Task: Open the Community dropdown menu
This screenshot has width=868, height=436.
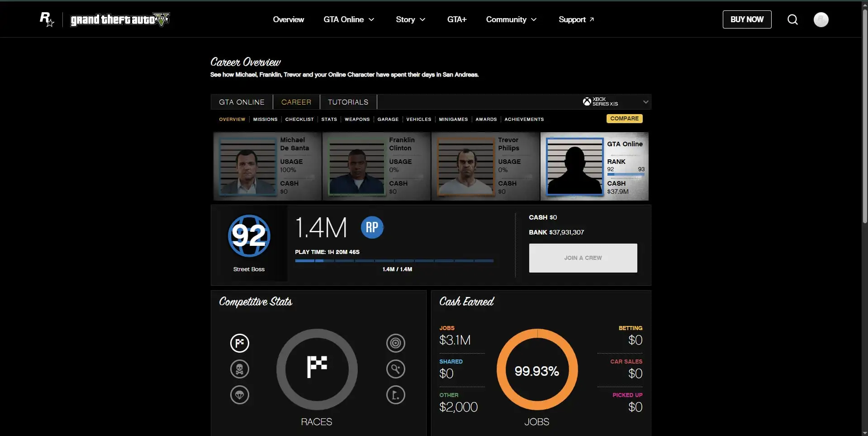Action: point(511,19)
